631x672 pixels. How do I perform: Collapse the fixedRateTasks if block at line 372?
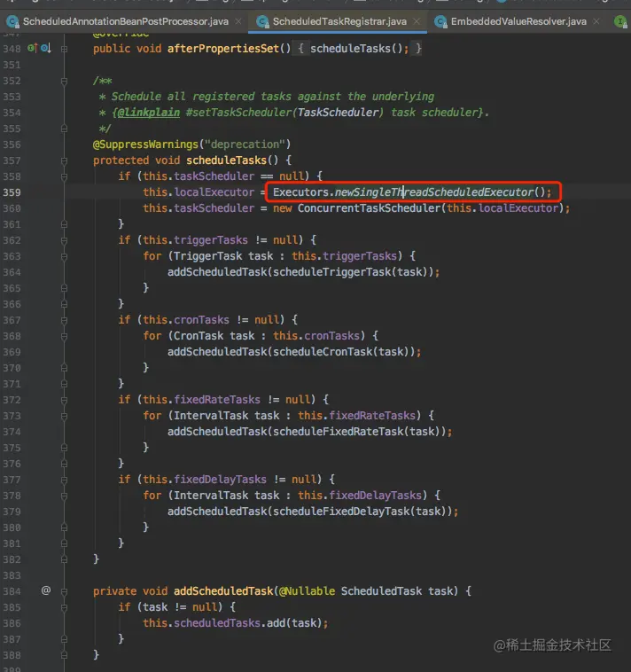pyautogui.click(x=65, y=400)
